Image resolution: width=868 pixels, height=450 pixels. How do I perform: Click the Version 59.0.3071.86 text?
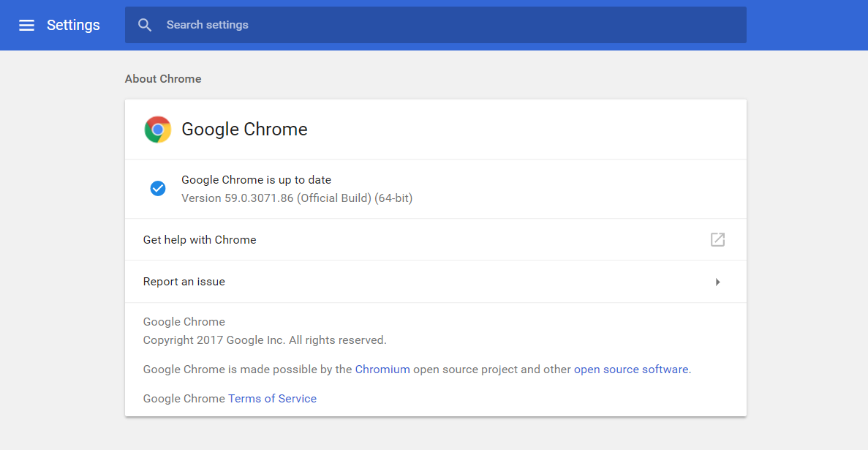(297, 198)
